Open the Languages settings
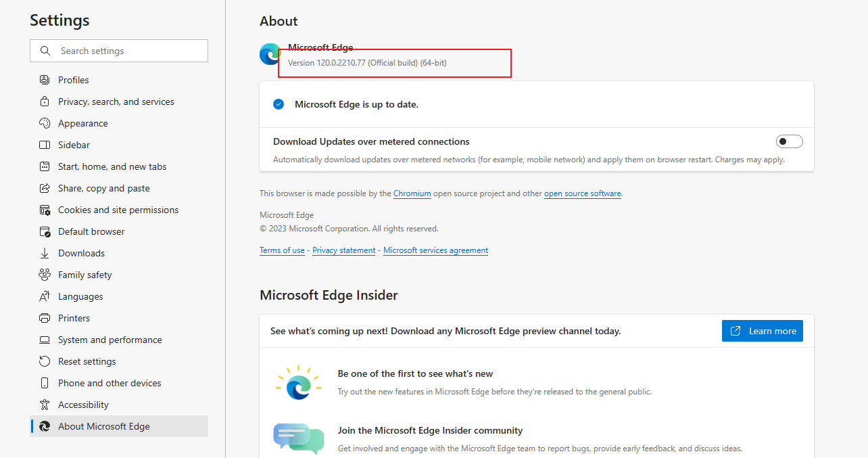868x458 pixels. [119, 296]
